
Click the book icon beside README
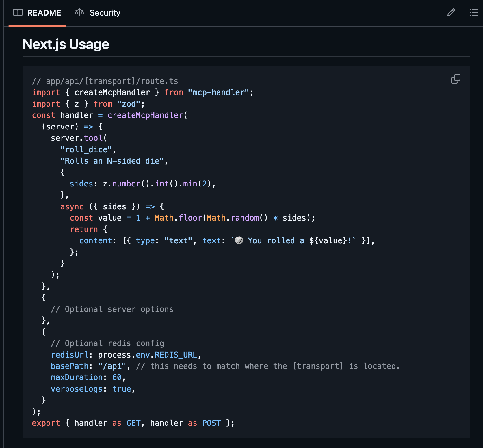[x=18, y=13]
